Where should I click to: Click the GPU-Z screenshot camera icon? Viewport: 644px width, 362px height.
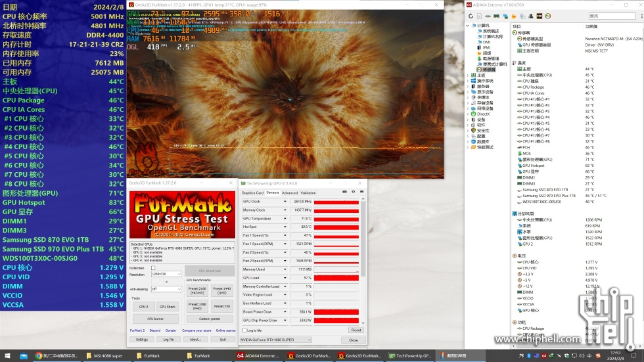pyautogui.click(x=344, y=192)
